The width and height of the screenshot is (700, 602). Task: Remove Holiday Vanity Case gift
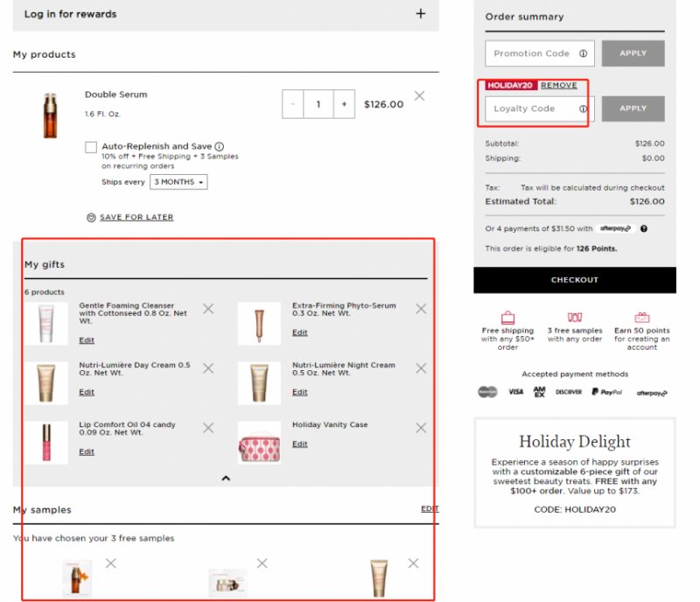point(421,428)
